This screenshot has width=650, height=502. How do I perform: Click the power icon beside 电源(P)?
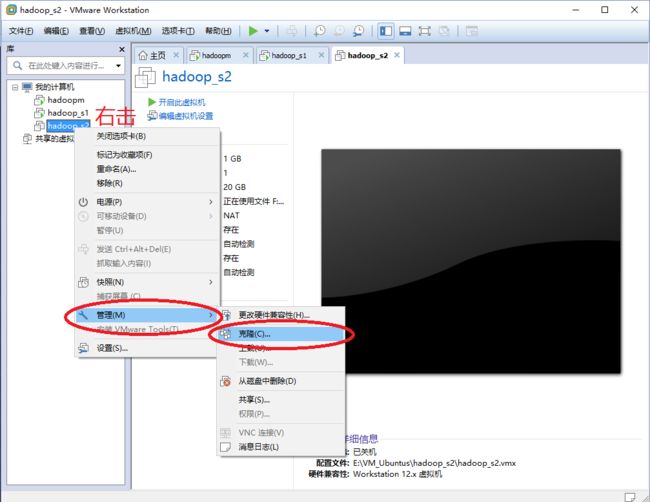[84, 202]
